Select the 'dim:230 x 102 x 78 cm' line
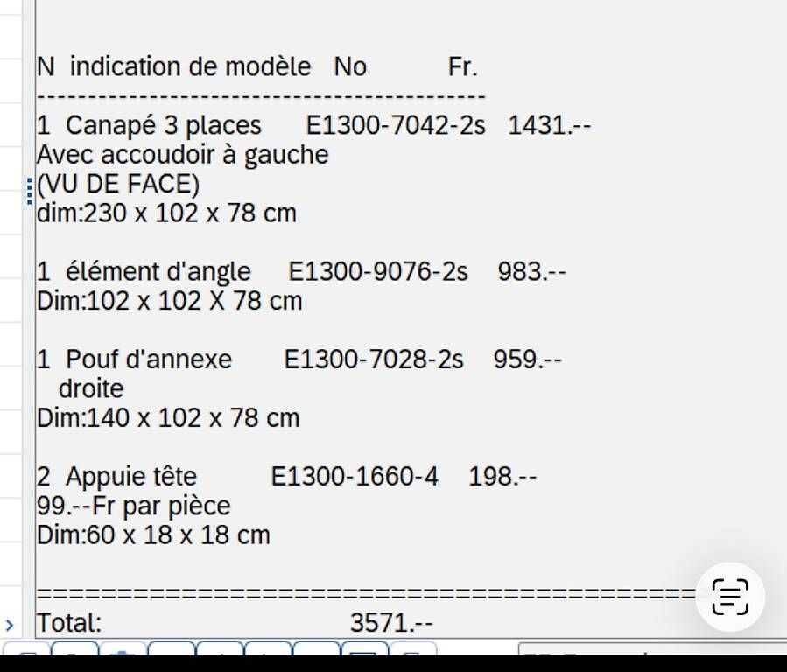The image size is (787, 672). pyautogui.click(x=166, y=213)
